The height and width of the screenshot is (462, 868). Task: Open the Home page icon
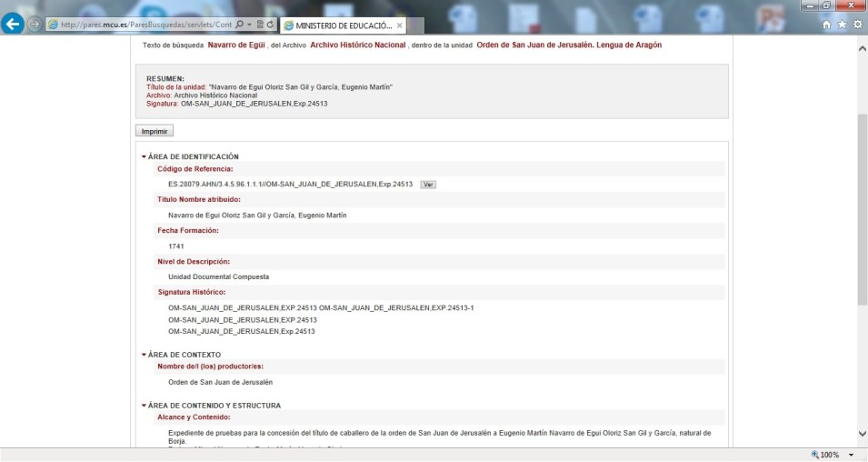point(827,25)
